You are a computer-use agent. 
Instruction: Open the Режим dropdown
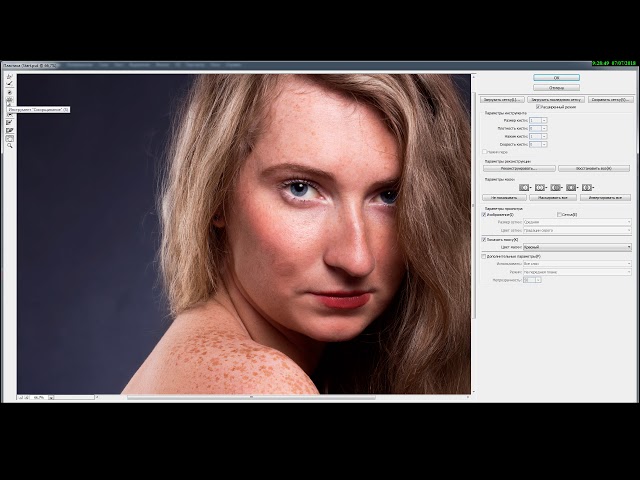pos(577,272)
